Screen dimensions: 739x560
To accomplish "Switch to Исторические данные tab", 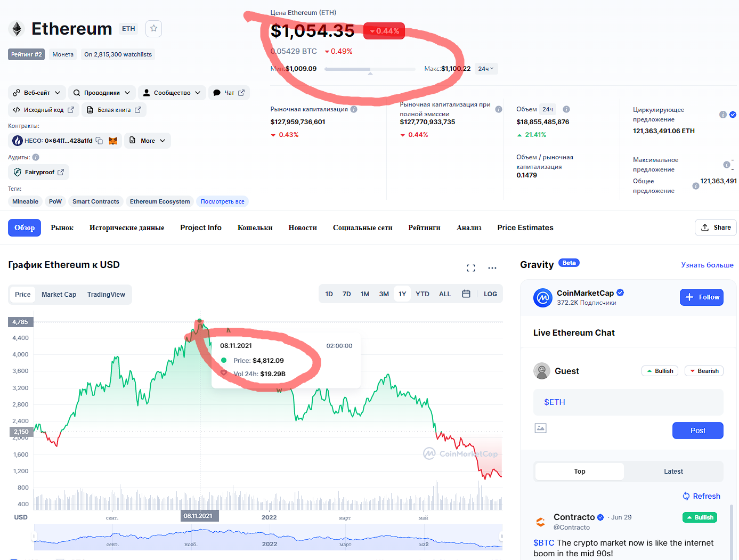I will point(127,228).
